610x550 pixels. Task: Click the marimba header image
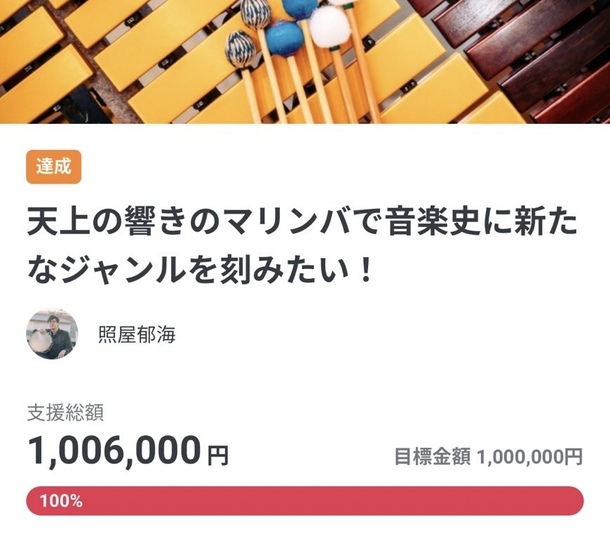[x=305, y=61]
